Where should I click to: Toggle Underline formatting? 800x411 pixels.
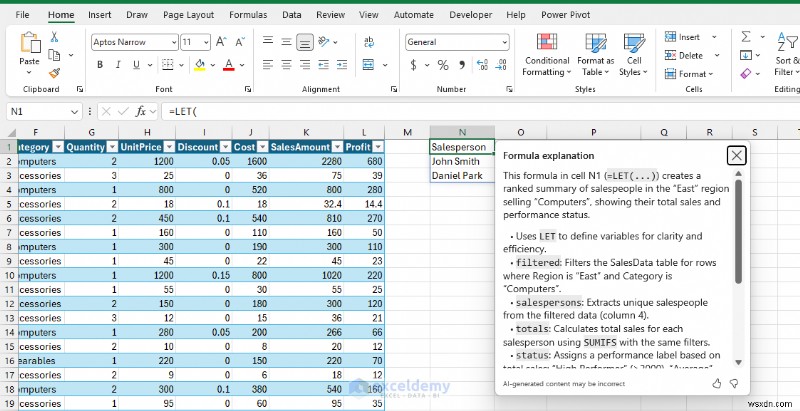[136, 65]
